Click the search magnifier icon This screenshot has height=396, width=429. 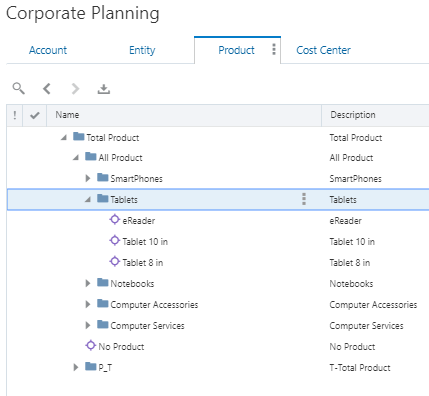[x=19, y=88]
